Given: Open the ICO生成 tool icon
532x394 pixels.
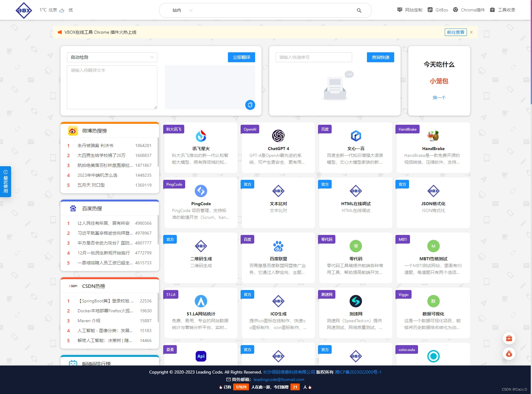Looking at the screenshot, I should (x=278, y=301).
